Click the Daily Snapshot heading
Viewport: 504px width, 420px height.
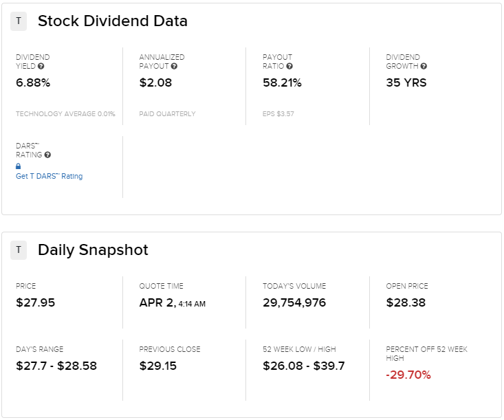click(x=93, y=250)
